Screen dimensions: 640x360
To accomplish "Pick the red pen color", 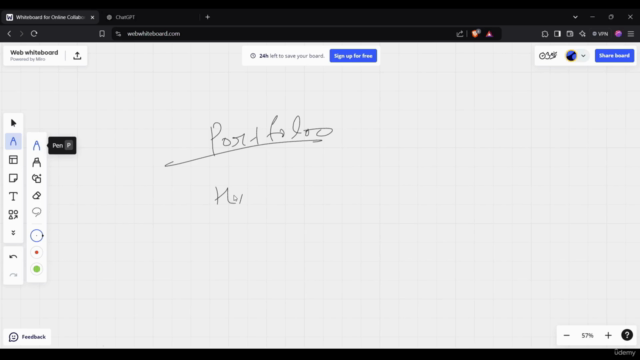I will [x=36, y=252].
